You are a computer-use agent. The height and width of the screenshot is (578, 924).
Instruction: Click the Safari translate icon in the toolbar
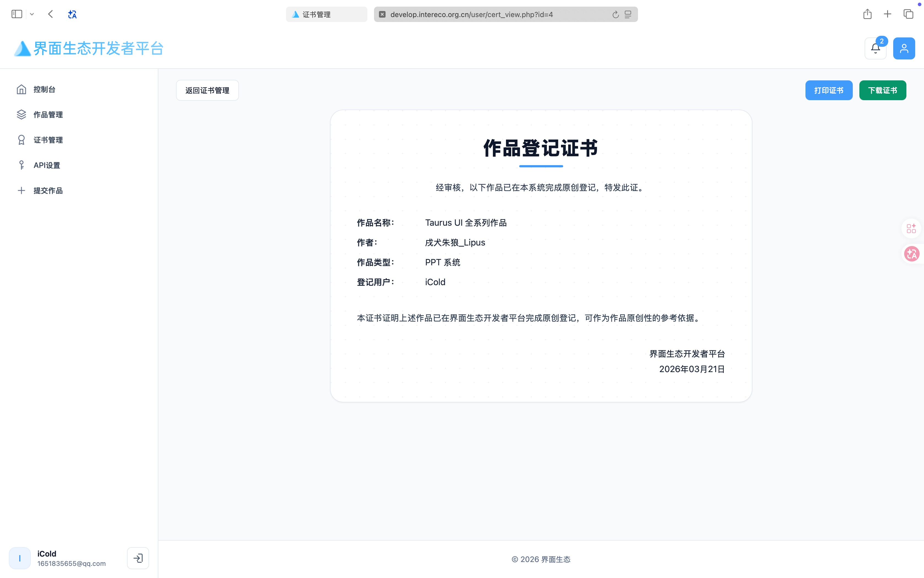72,14
